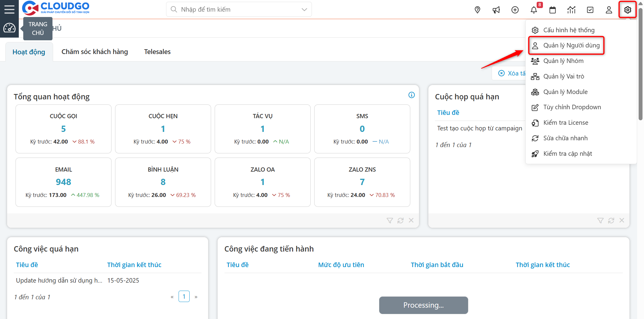Screen dimensions: 644x319
Task: Open the megaphone announcements icon
Action: 496,10
